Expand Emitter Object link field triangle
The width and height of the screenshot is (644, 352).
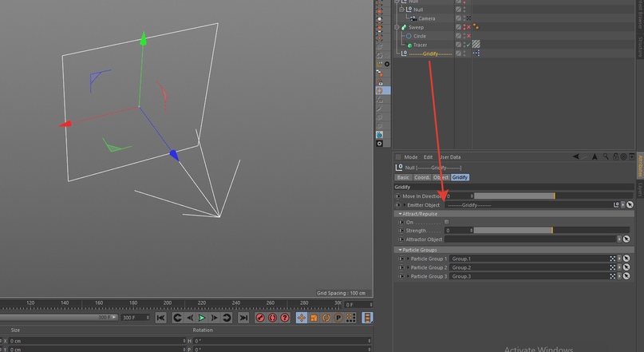(x=405, y=205)
